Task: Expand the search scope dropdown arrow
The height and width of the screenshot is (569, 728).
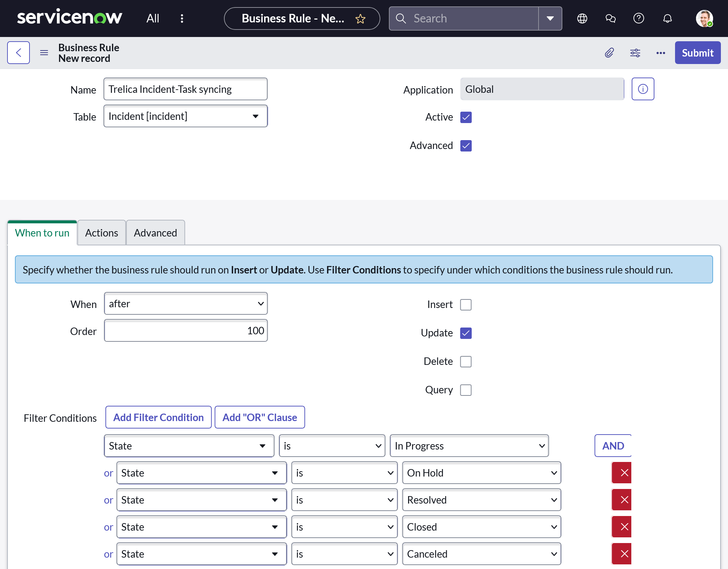Action: pyautogui.click(x=550, y=18)
